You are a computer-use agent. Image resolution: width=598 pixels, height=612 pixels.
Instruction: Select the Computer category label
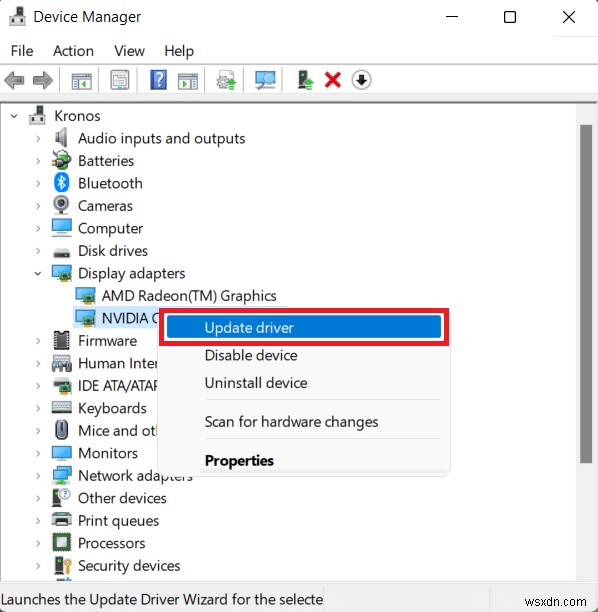point(110,228)
